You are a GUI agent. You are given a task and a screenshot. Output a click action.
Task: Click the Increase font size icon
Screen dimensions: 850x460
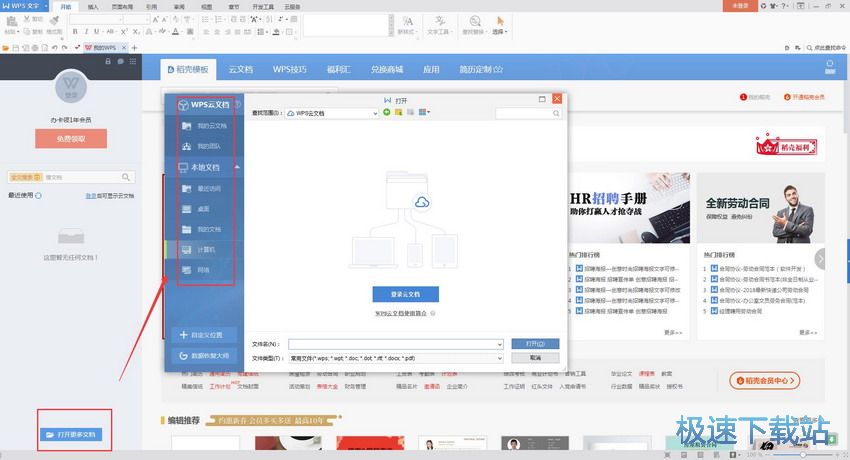point(156,20)
